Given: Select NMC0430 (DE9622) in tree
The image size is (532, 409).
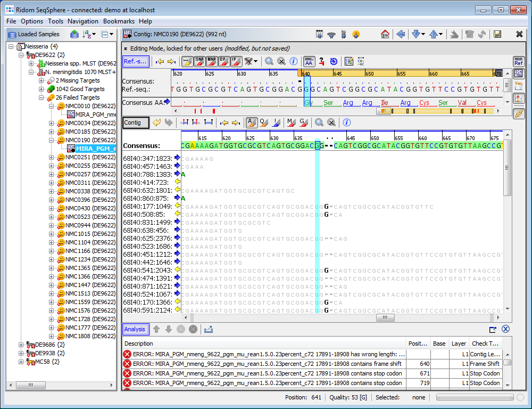Looking at the screenshot, I should [90, 208].
